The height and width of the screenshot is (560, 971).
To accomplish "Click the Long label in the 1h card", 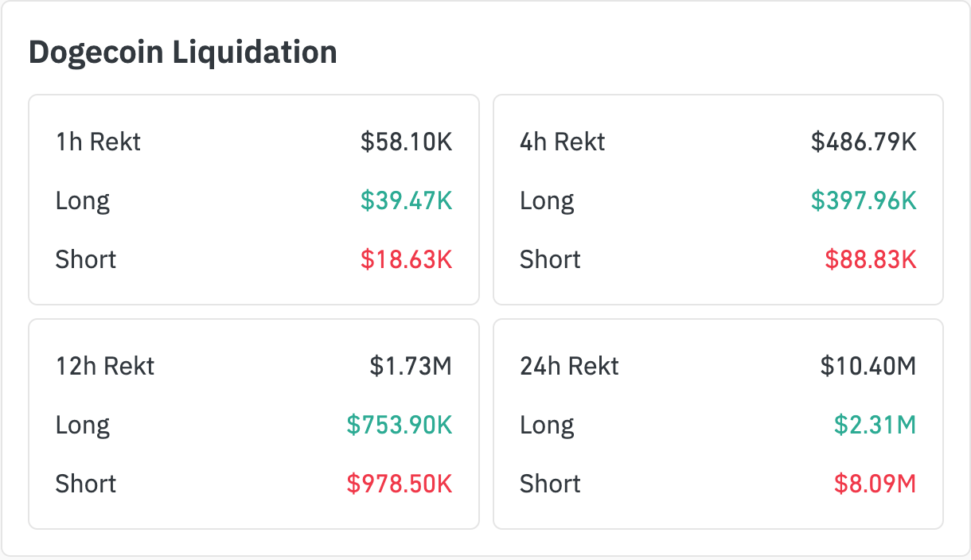I will (x=83, y=201).
